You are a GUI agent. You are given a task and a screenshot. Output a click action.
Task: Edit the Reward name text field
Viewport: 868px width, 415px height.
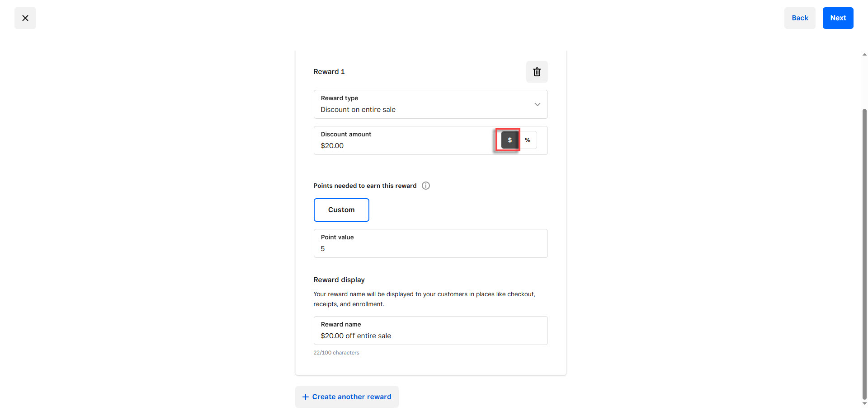[x=430, y=336]
